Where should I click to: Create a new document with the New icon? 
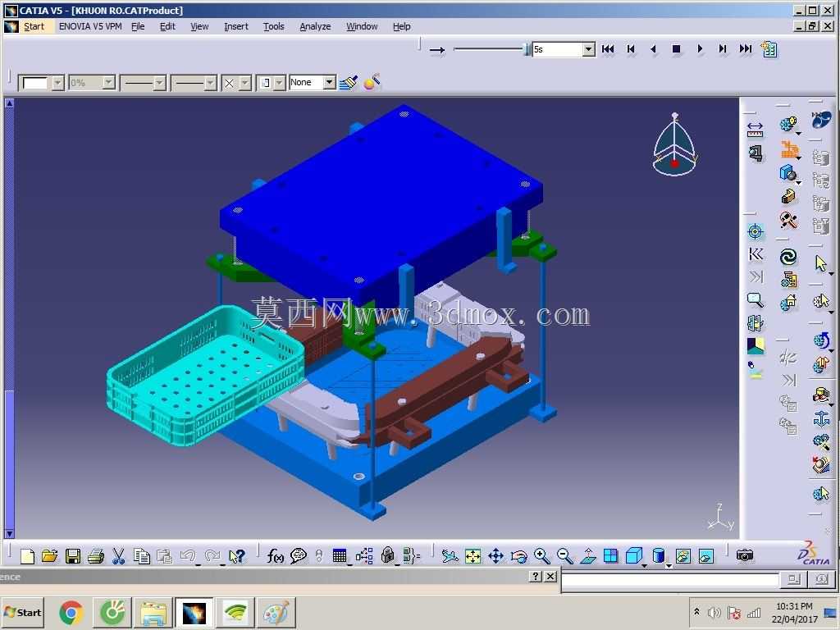tap(27, 557)
